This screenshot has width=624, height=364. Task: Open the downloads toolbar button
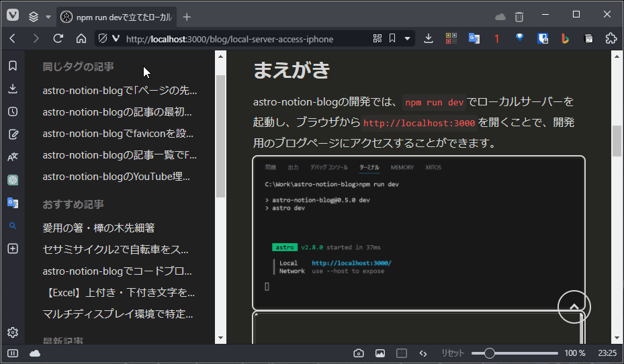point(429,38)
